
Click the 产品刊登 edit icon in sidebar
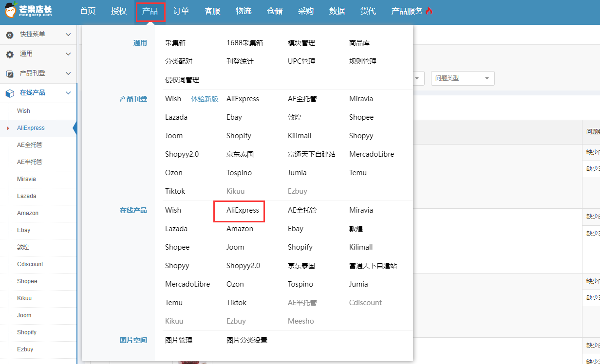click(x=10, y=74)
